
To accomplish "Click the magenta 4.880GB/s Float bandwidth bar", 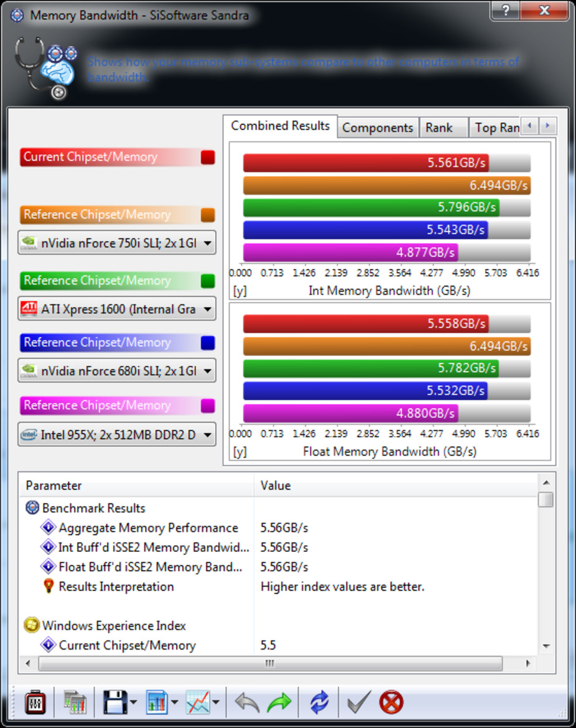I will (350, 413).
